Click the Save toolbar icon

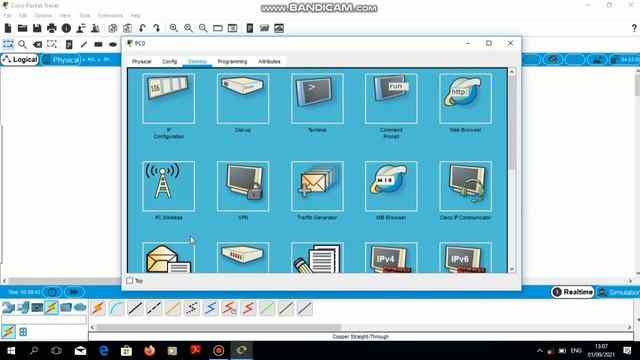coord(37,28)
